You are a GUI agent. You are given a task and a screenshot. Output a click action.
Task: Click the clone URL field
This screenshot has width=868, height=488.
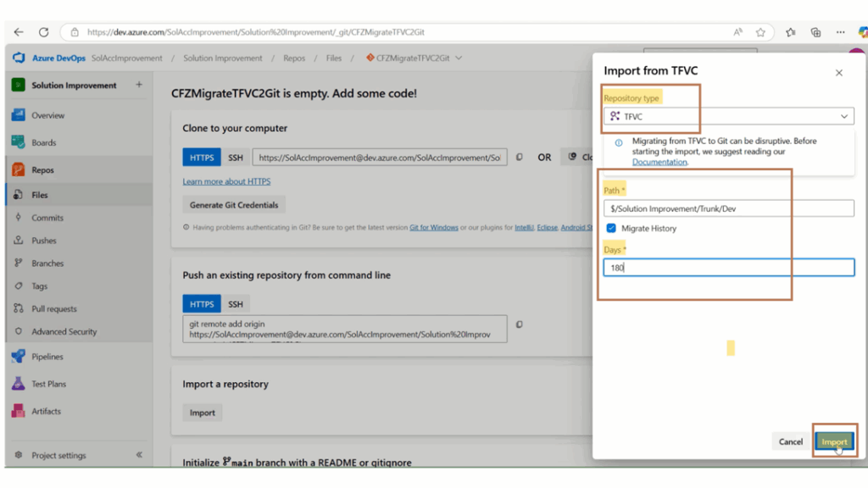pos(380,157)
